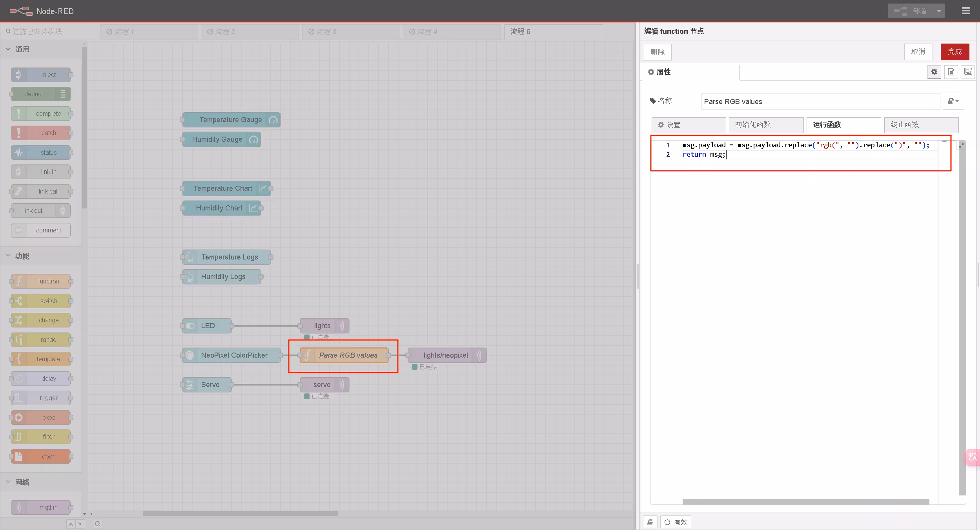Click the node name input field

point(820,101)
